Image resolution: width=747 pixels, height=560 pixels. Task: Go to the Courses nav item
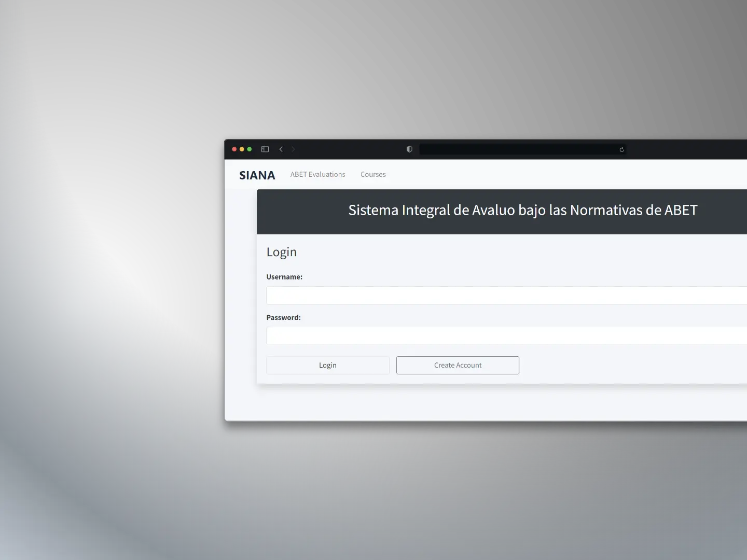(373, 175)
